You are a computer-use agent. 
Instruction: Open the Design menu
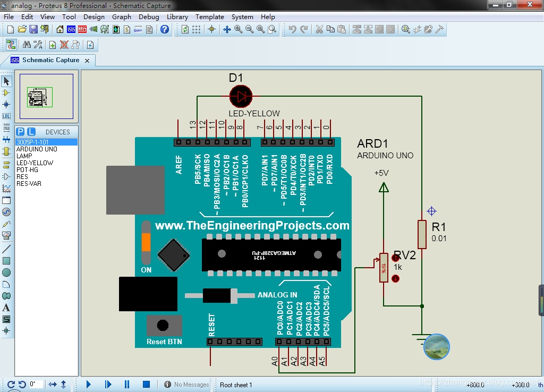click(93, 16)
